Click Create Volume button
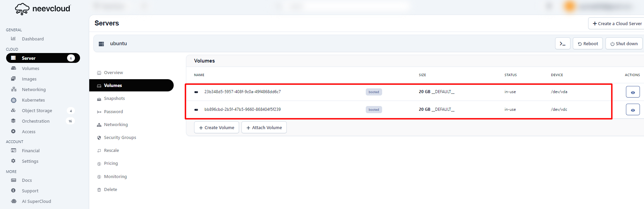Image resolution: width=644 pixels, height=209 pixels. point(216,128)
